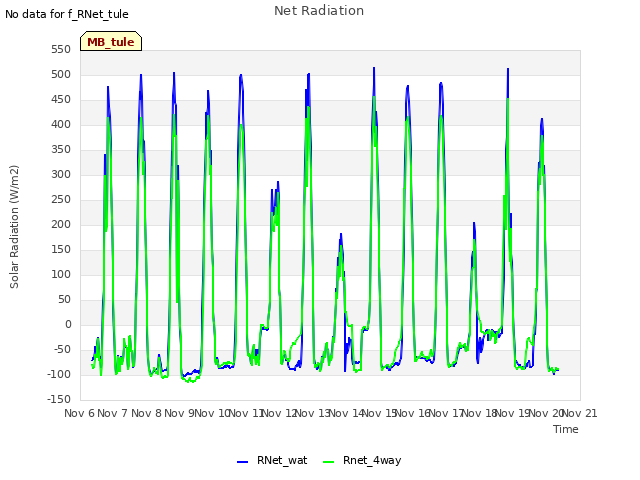The height and width of the screenshot is (480, 640).
Task: Toggle the RNet_wat legend entry
Action: pyautogui.click(x=272, y=460)
